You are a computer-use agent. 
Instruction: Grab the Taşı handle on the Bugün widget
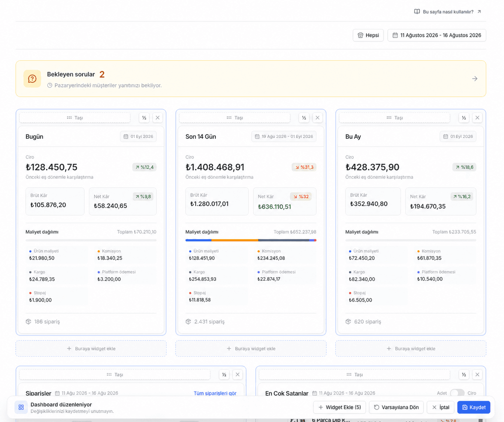pos(75,118)
